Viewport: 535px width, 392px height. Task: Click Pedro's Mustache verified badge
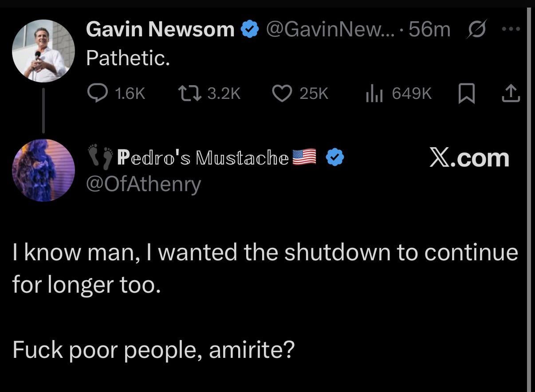(x=335, y=158)
